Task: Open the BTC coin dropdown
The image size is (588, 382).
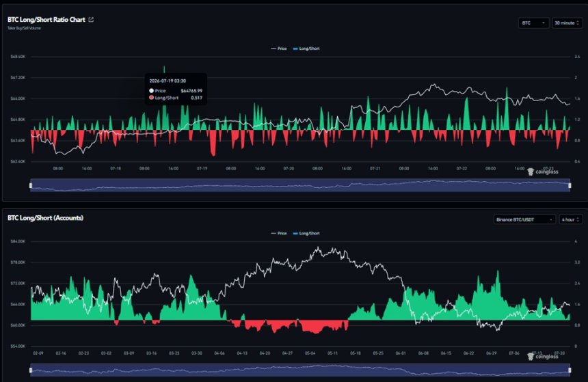Action: pos(533,23)
